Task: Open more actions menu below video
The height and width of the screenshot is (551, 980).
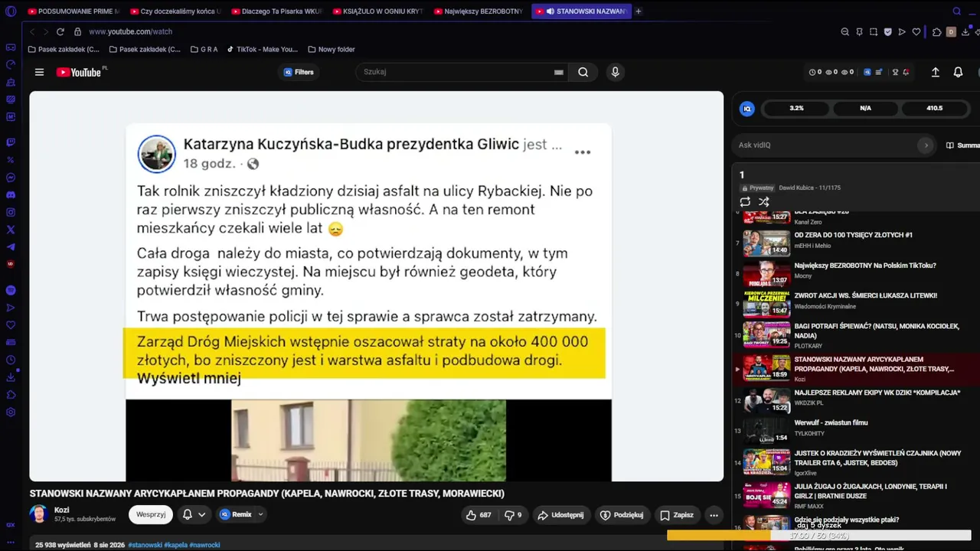Action: click(x=714, y=515)
